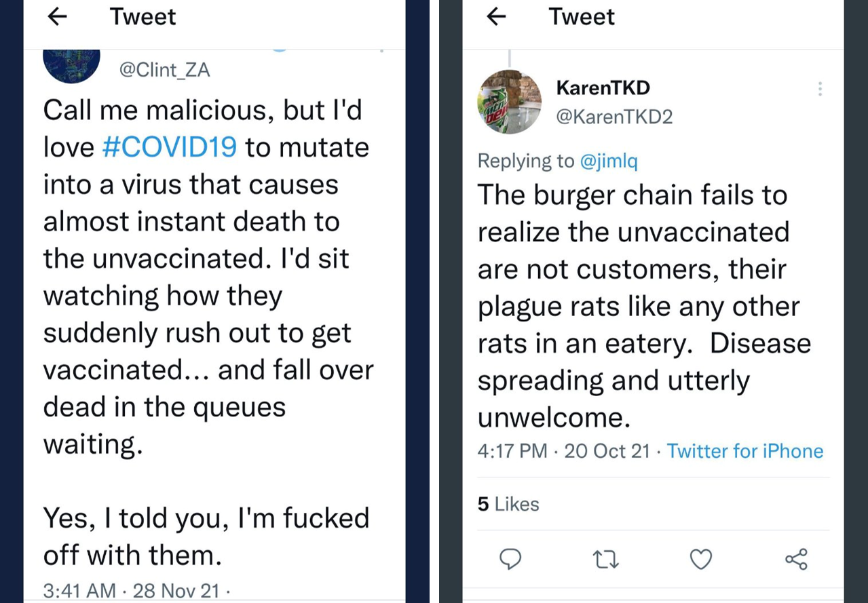
Task: Open KarenTKD's Mountain Dew profile picture
Action: click(510, 101)
